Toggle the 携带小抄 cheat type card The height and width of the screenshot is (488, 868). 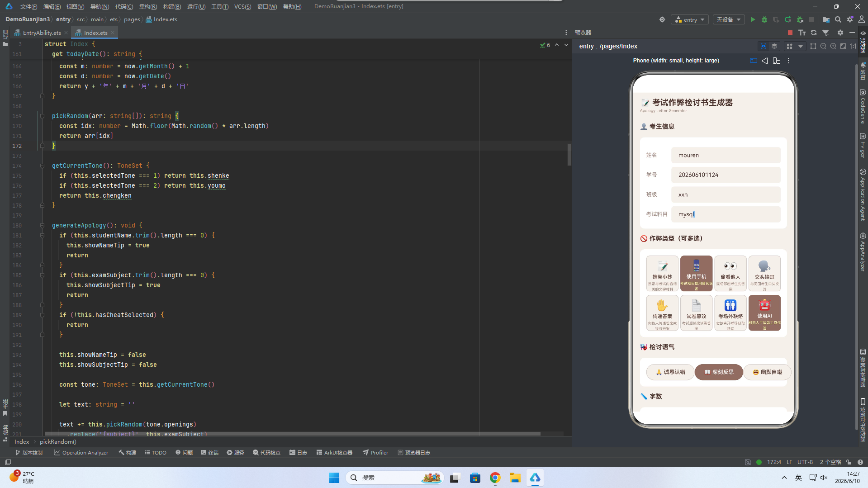pos(662,274)
